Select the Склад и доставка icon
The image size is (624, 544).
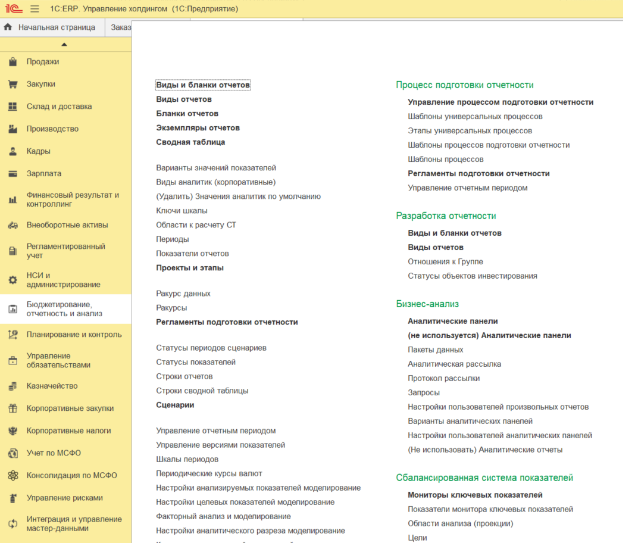[x=13, y=106]
